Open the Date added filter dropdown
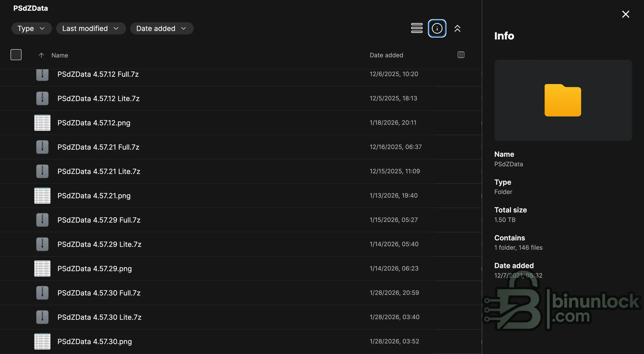 point(161,29)
